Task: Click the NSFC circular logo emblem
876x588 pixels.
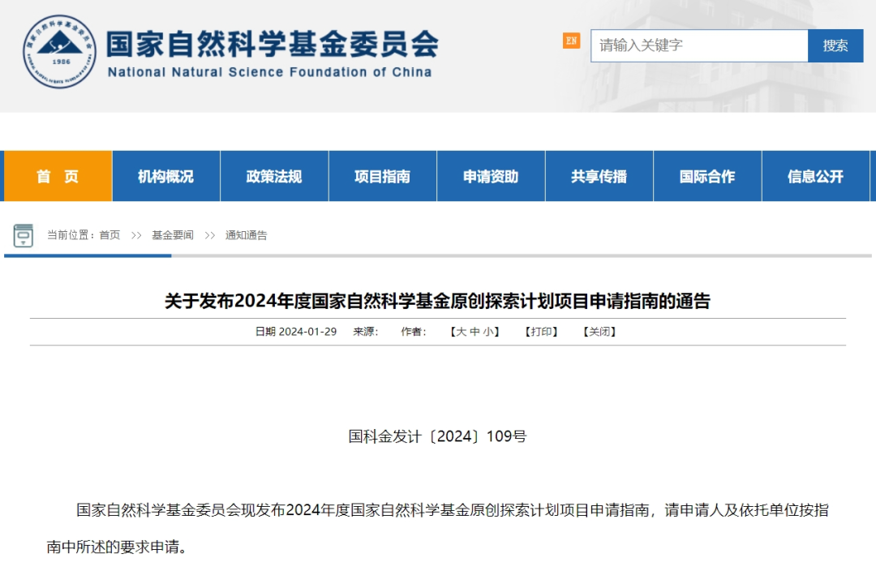Action: [59, 51]
